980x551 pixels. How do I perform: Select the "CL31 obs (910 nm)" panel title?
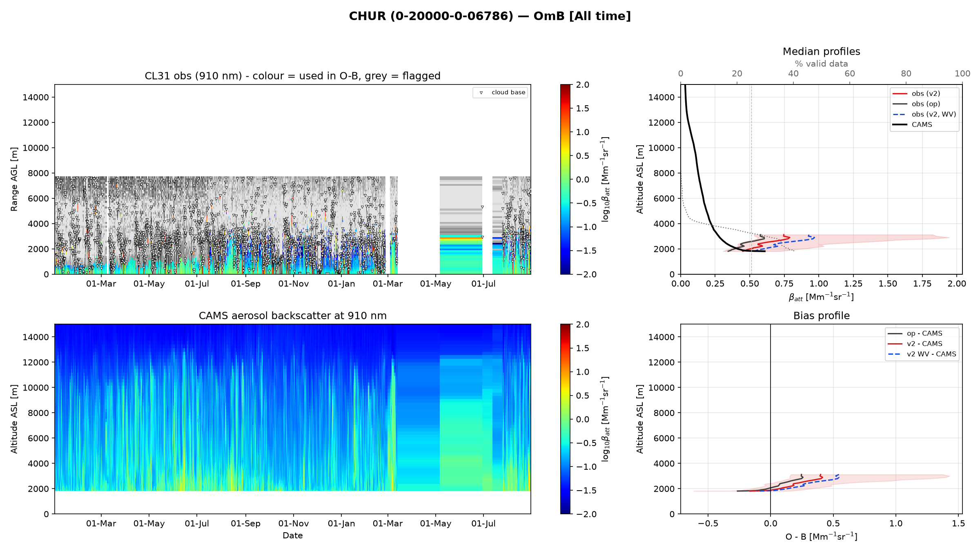click(x=292, y=76)
